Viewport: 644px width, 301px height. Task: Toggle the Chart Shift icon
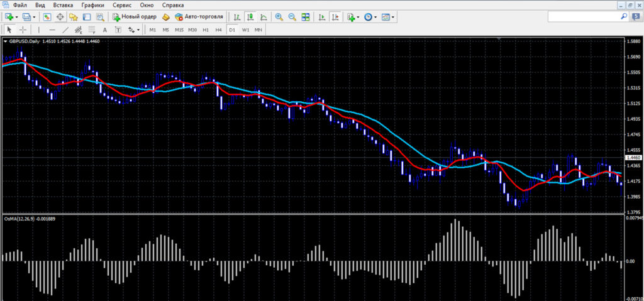pyautogui.click(x=336, y=17)
